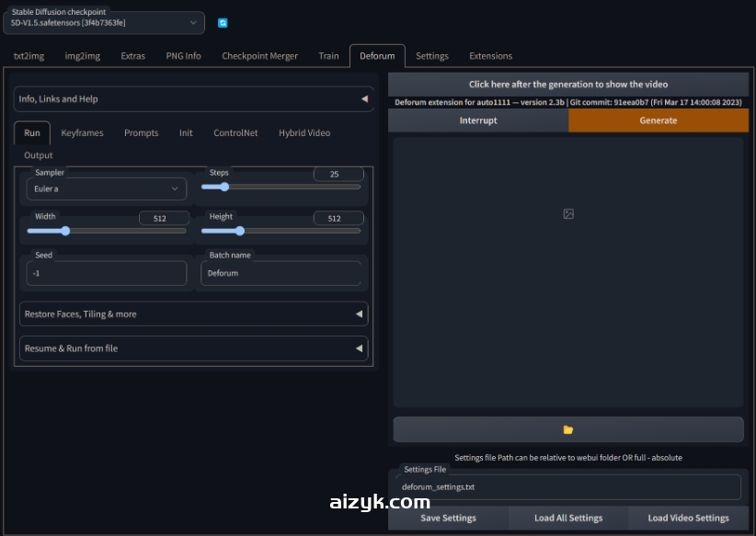The height and width of the screenshot is (536, 756).
Task: Click the Steps slider handle
Action: (223, 187)
